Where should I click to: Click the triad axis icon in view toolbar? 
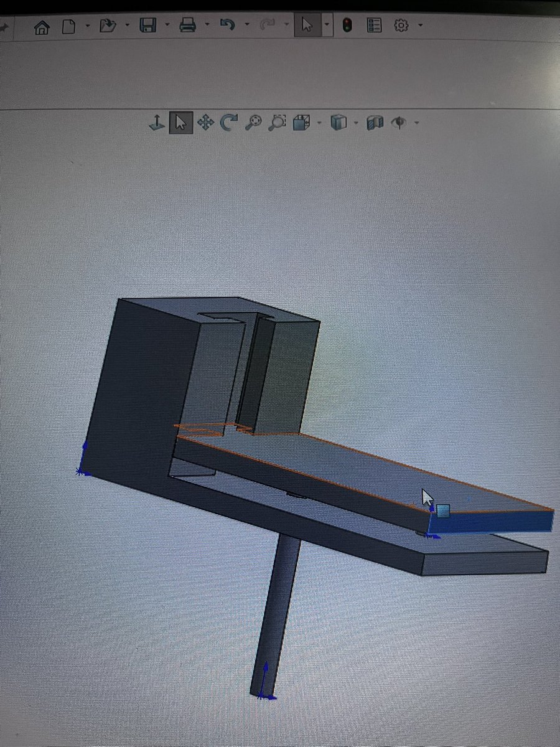click(156, 122)
